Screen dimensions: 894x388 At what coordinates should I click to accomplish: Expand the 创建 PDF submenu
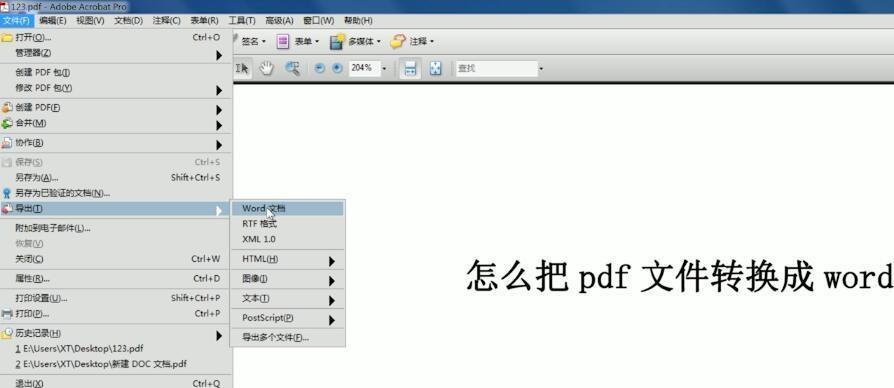click(x=116, y=108)
